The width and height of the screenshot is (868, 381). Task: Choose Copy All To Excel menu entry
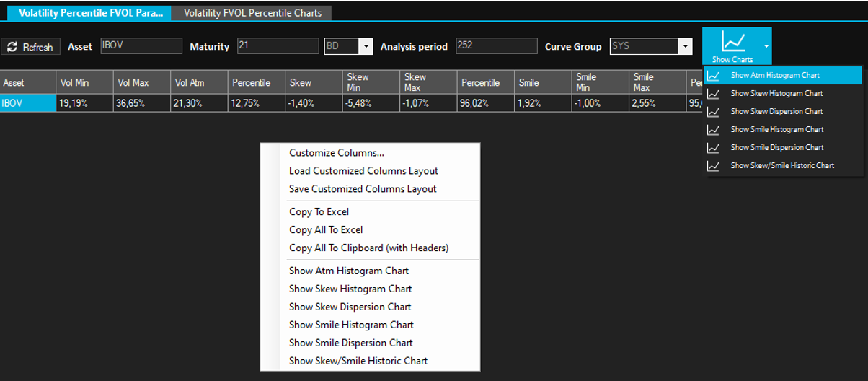326,229
